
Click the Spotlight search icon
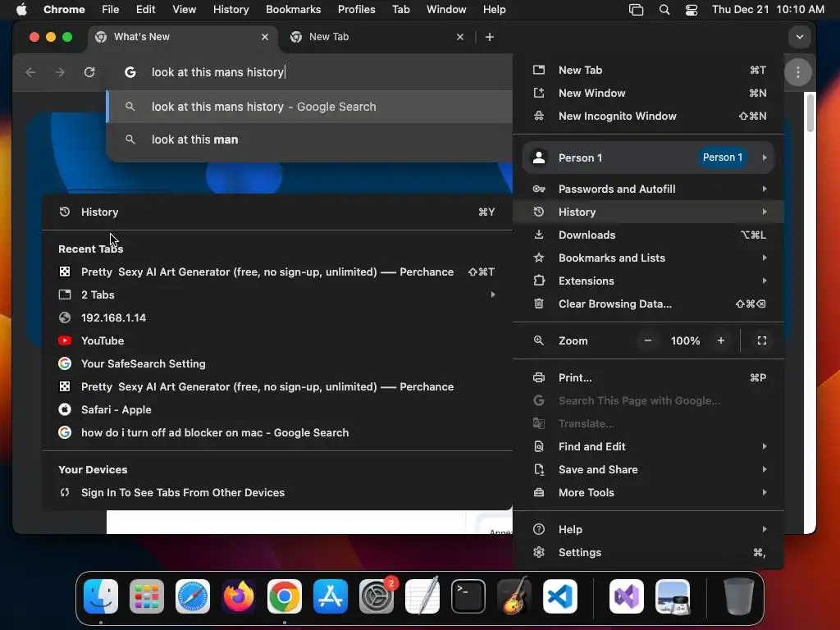click(x=664, y=10)
